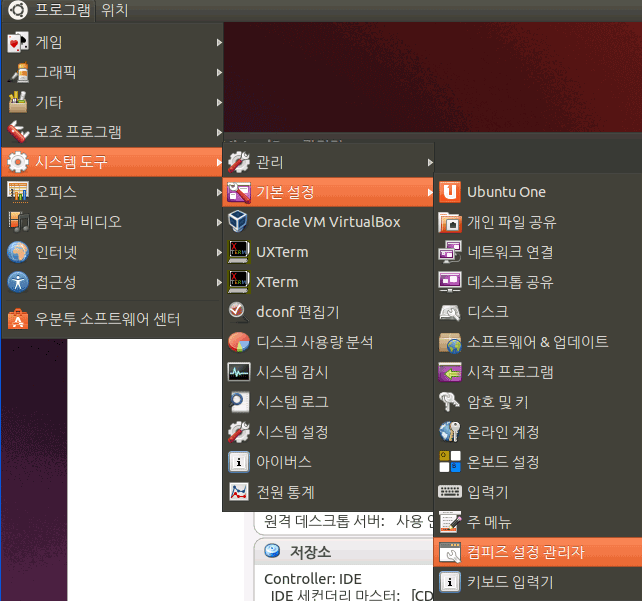The width and height of the screenshot is (642, 601).
Task: Open 시작 프로그램 menu entry
Action: 538,372
